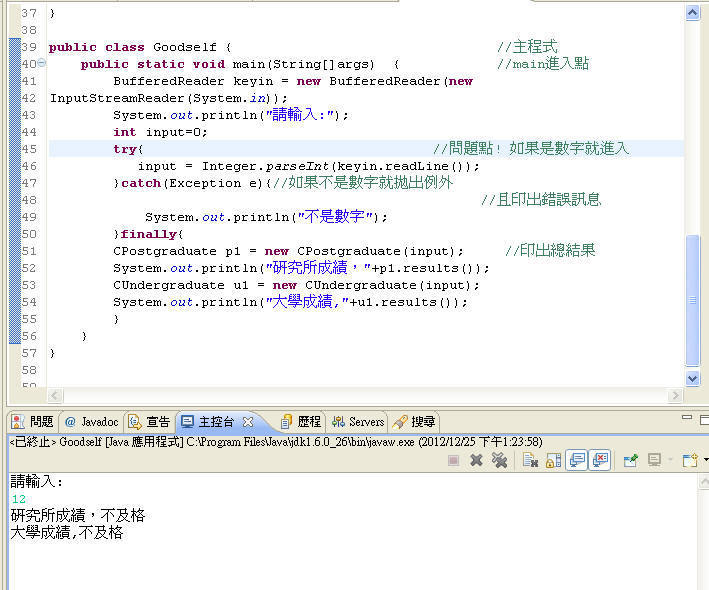Click 'CUndergraduate u1' declaration on line 53

(x=180, y=285)
